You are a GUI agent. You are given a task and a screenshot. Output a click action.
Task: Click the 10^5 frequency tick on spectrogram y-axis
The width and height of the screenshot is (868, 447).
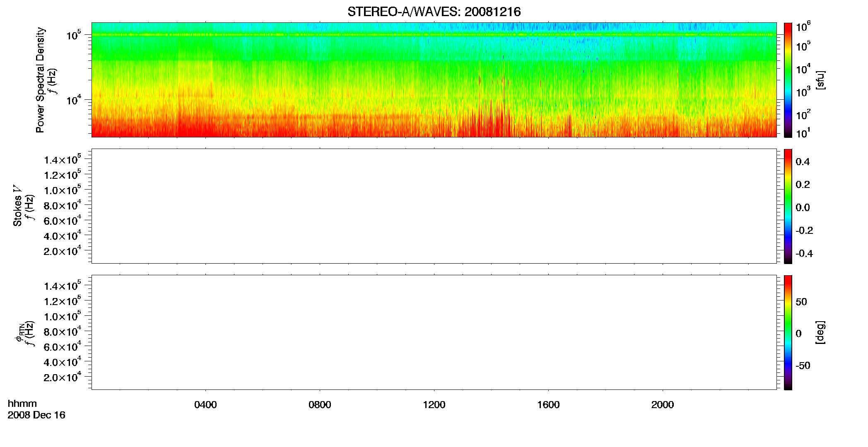point(73,35)
